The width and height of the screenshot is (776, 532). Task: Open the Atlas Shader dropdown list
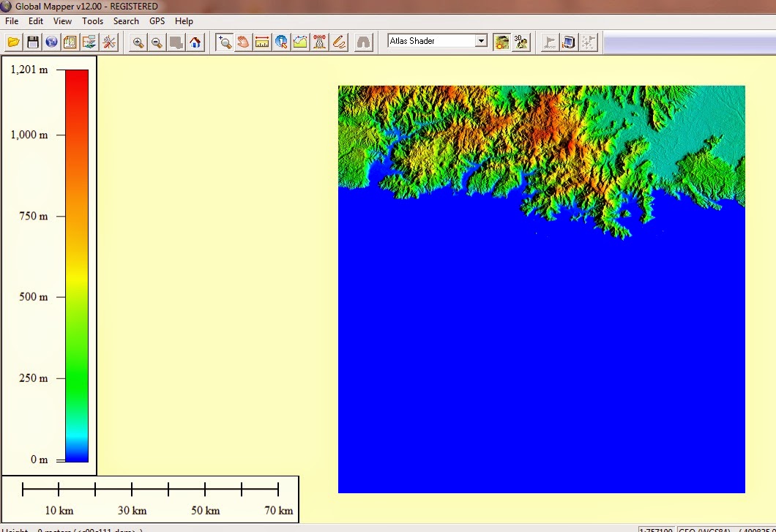[x=482, y=40]
